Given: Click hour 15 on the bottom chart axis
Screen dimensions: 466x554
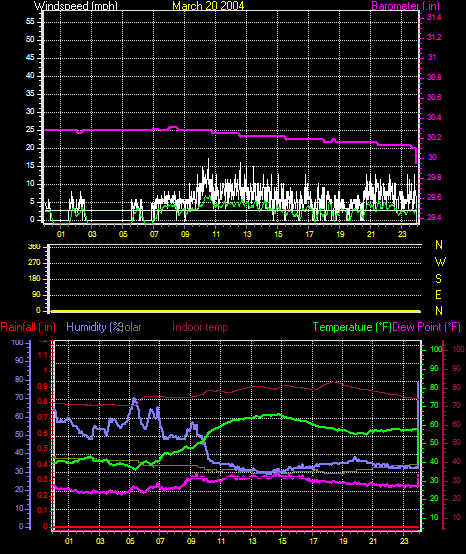Looking at the screenshot, I should click(x=282, y=541).
